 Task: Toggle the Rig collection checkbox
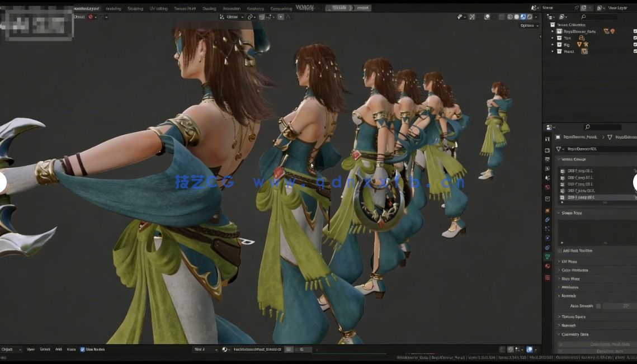pyautogui.click(x=634, y=44)
